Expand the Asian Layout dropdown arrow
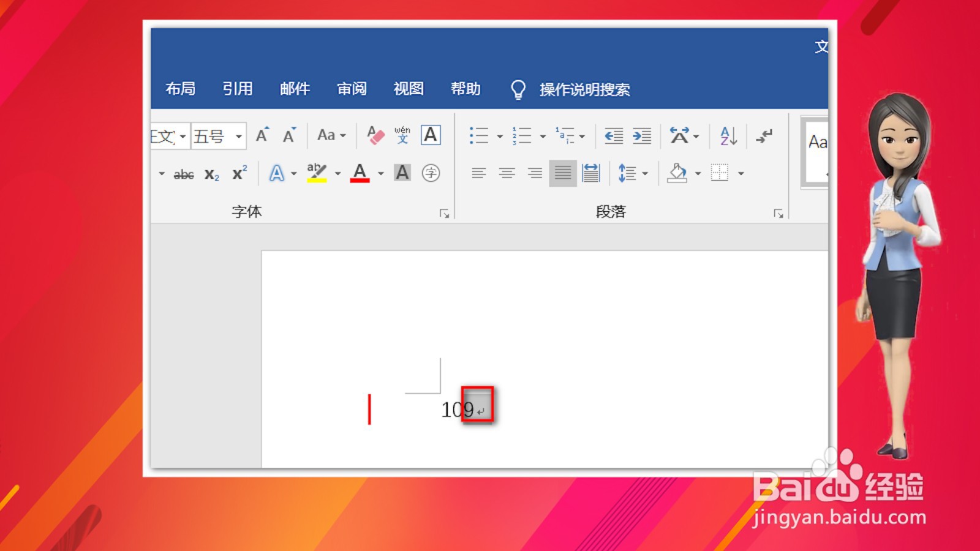The image size is (980, 551). [696, 137]
